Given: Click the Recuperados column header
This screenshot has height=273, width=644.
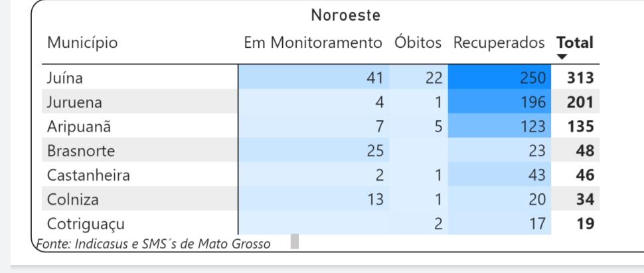Looking at the screenshot, I should point(499,43).
